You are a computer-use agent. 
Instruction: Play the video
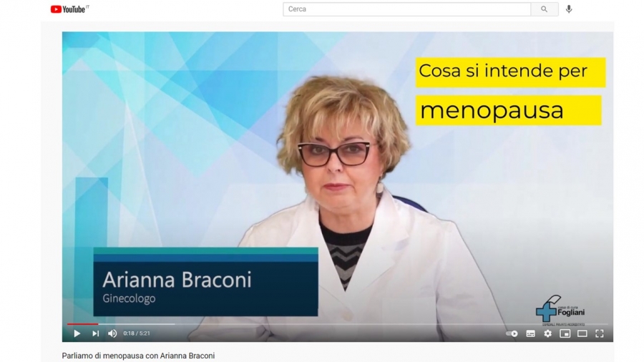[77, 333]
